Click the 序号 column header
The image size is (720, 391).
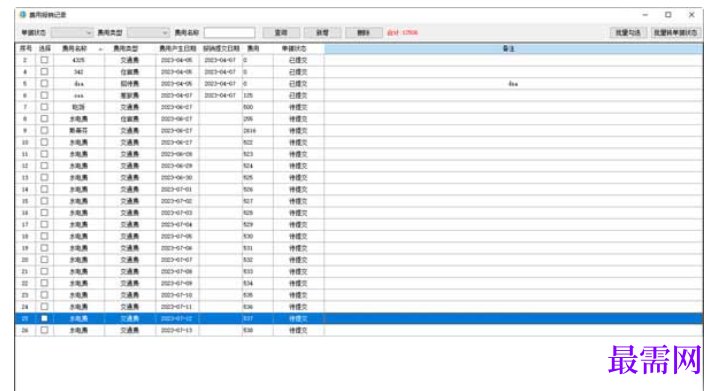coord(26,48)
